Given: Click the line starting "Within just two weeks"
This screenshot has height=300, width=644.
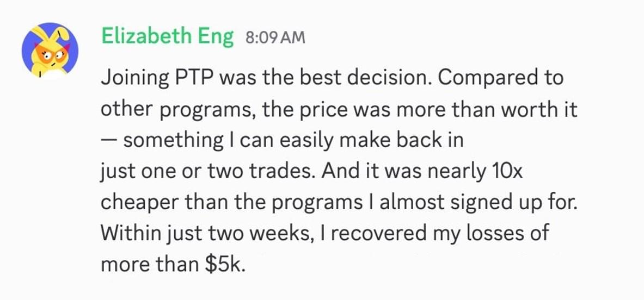Looking at the screenshot, I should (324, 234).
